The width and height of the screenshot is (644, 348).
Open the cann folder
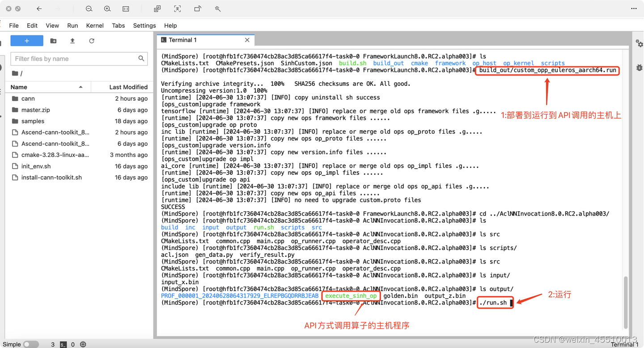pos(79,98)
